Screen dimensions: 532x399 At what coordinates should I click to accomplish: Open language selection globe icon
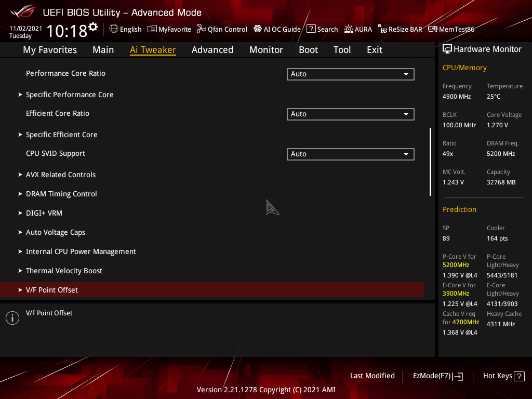tap(114, 29)
